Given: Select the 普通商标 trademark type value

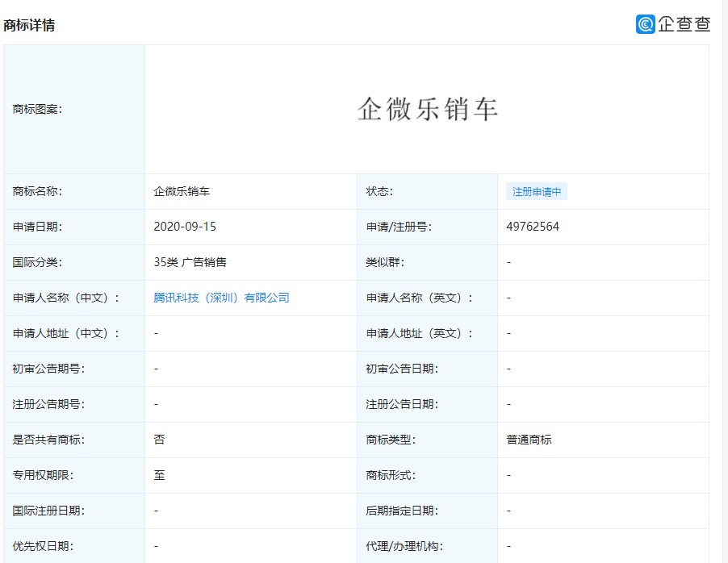Looking at the screenshot, I should [x=529, y=440].
